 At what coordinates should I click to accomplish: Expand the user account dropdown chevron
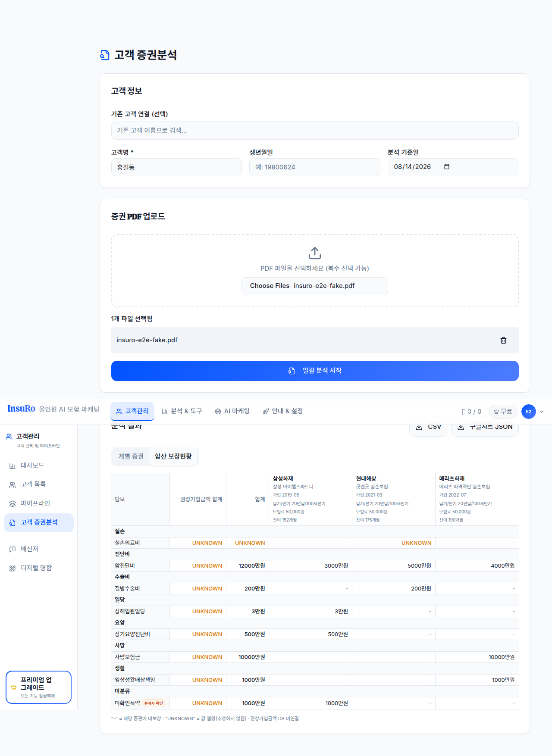[x=542, y=412]
